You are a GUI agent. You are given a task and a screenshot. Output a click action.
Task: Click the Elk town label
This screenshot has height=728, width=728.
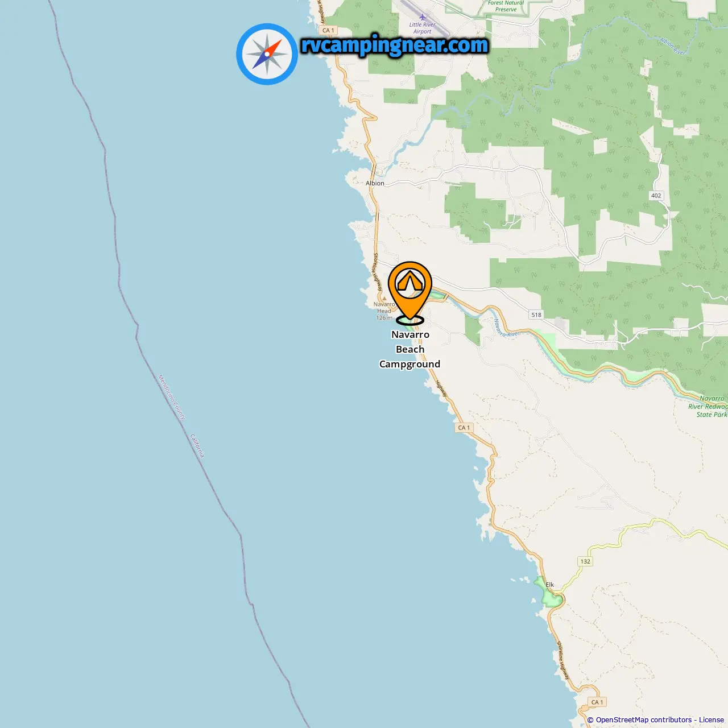click(x=550, y=585)
